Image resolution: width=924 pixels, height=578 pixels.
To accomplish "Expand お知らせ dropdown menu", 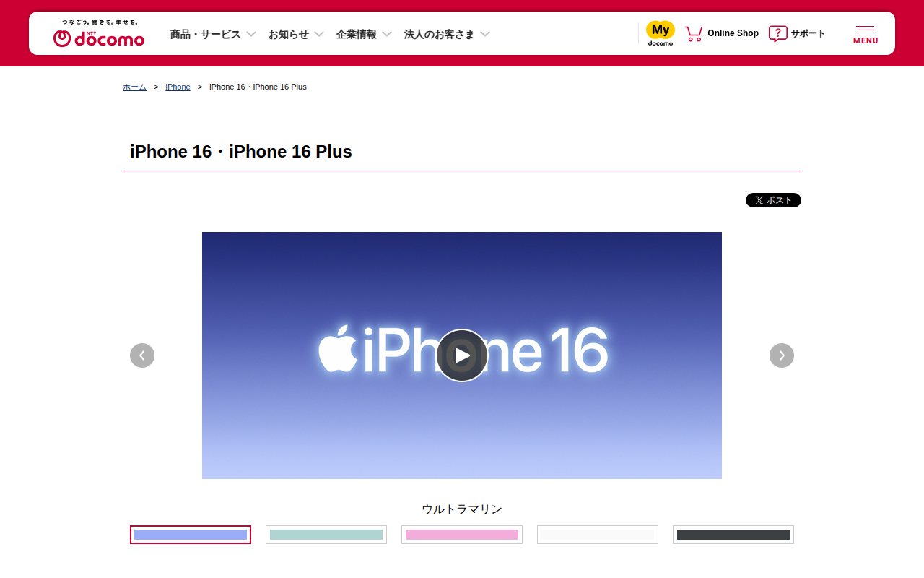I will coord(296,34).
